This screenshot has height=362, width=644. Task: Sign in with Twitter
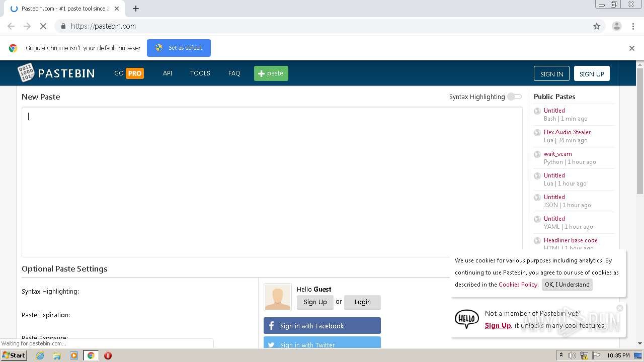322,342
